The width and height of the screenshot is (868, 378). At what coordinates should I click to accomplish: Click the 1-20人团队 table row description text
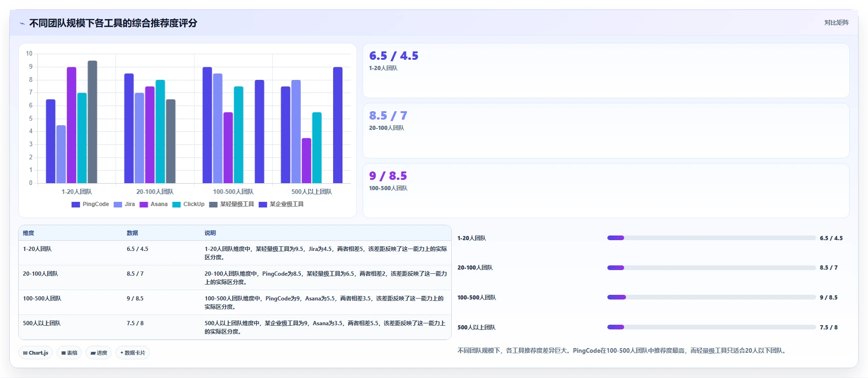[x=326, y=253]
